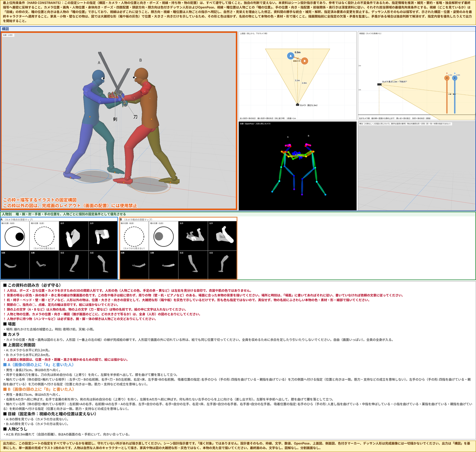Select orange marker B in the top-view diagram
The image size is (476, 452).
coord(305,61)
